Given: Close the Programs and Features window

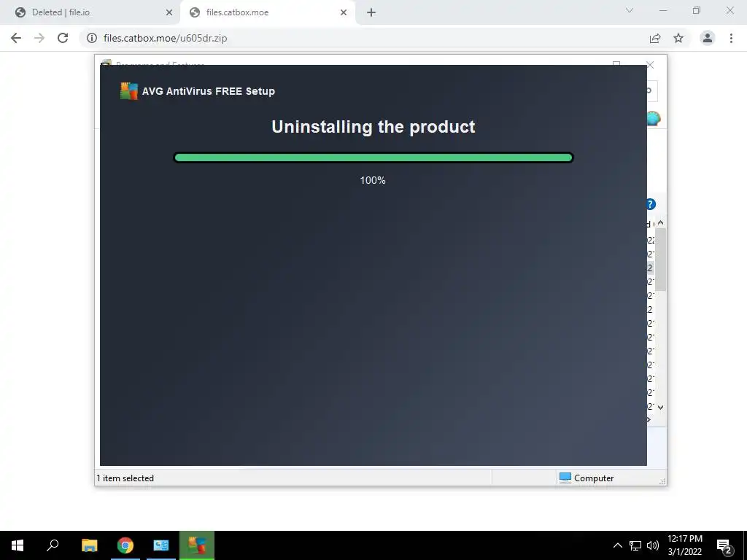Looking at the screenshot, I should pyautogui.click(x=650, y=65).
